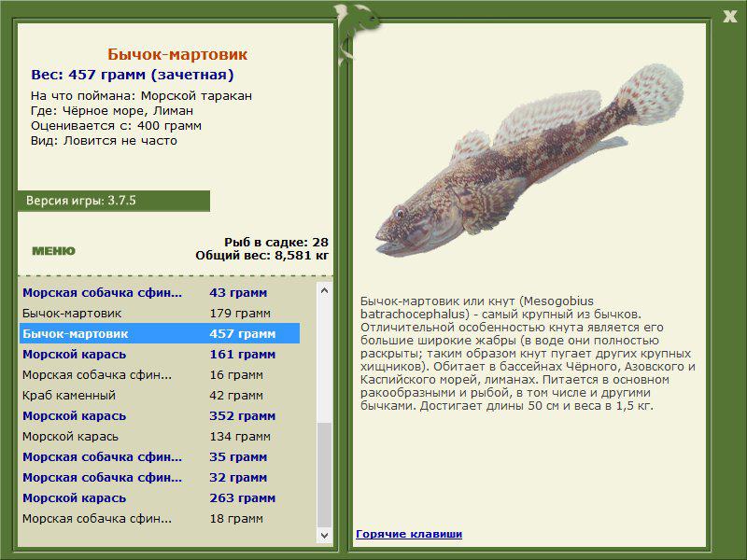Select Морская собачка сфин... 32 грамм entry
The image size is (747, 560).
(x=160, y=477)
